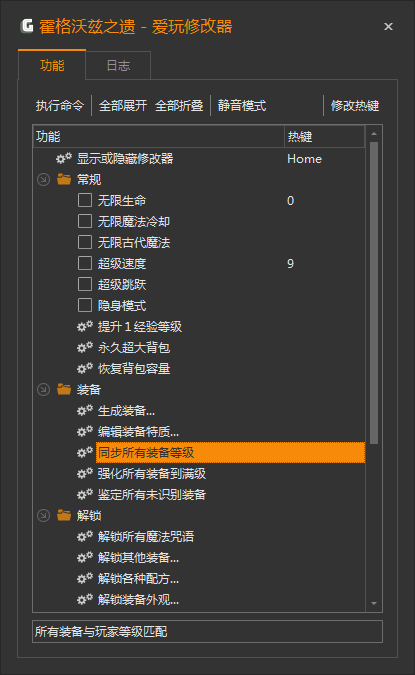The height and width of the screenshot is (675, 415).
Task: Enable the 无限生命 checkbox
Action: 85,200
